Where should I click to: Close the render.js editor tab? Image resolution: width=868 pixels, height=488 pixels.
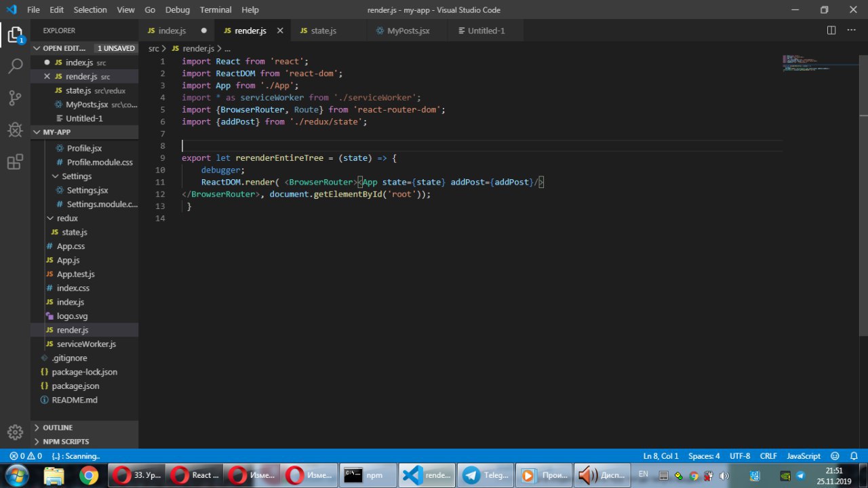pyautogui.click(x=280, y=31)
